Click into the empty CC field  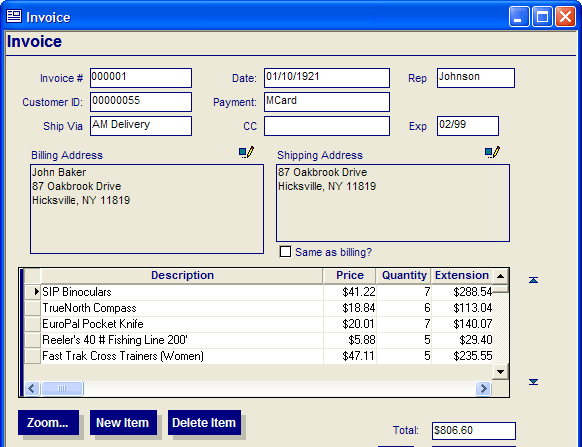click(327, 126)
